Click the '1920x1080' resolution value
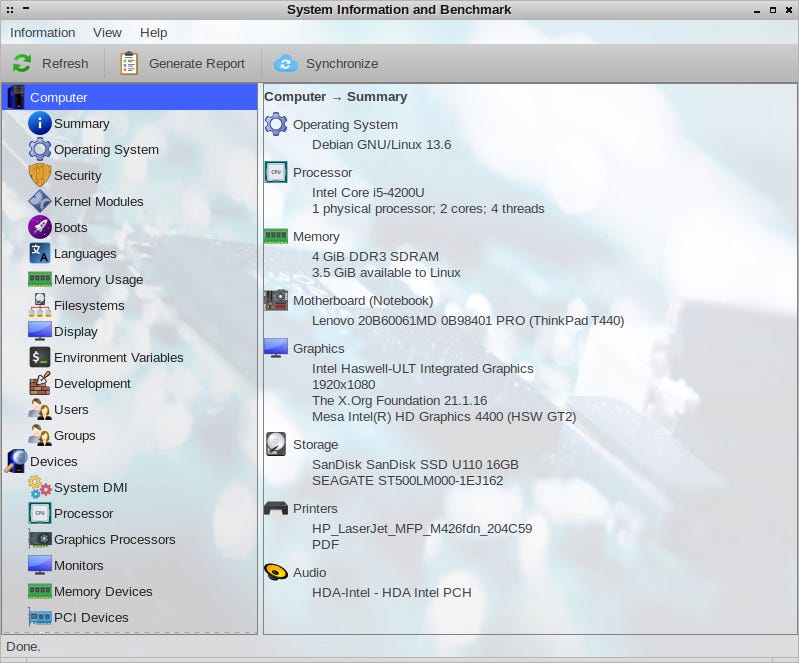This screenshot has height=663, width=799. pos(343,385)
